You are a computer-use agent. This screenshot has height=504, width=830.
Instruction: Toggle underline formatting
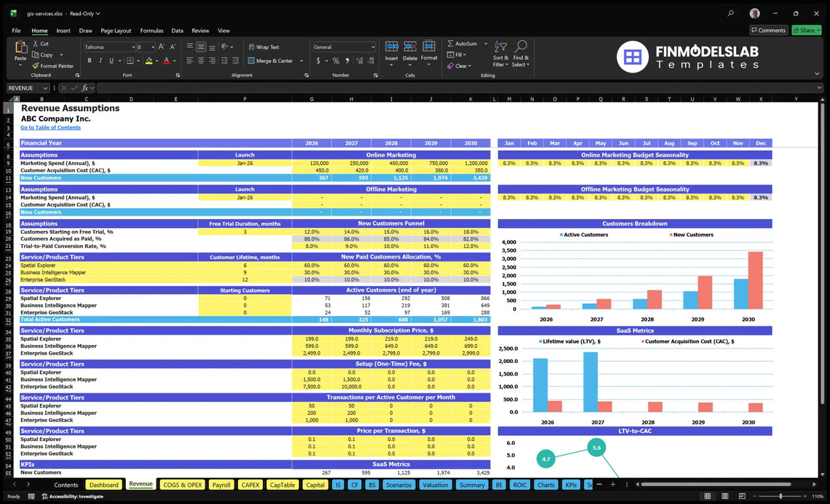(110, 61)
